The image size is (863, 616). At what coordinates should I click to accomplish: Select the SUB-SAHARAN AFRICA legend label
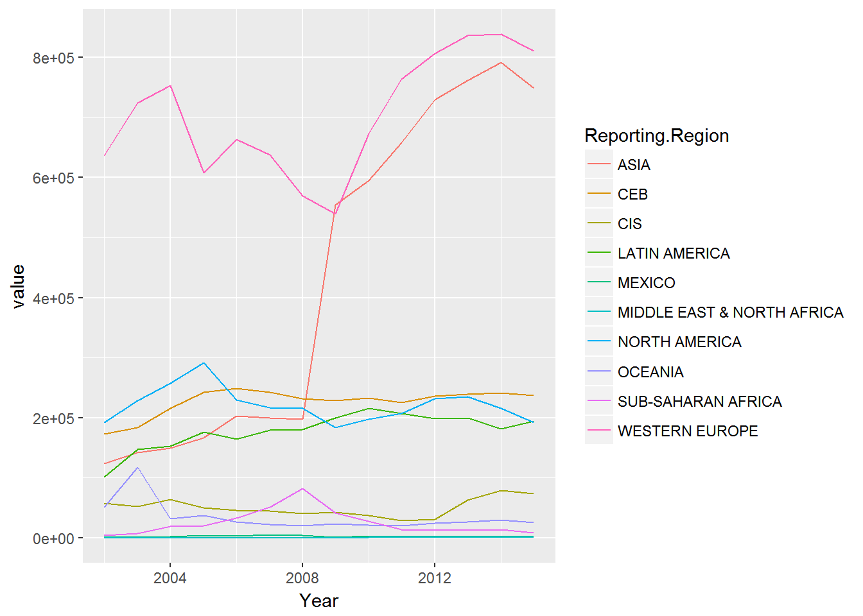tap(699, 402)
